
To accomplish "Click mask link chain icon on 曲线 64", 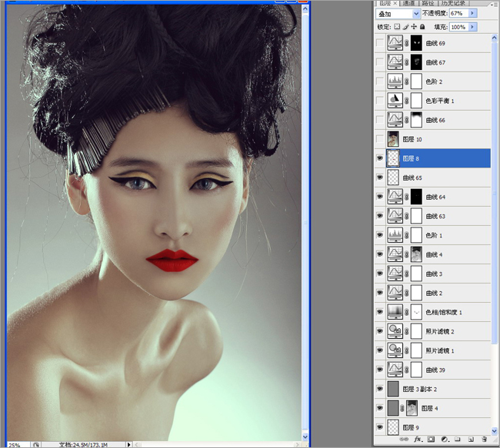I will [407, 197].
